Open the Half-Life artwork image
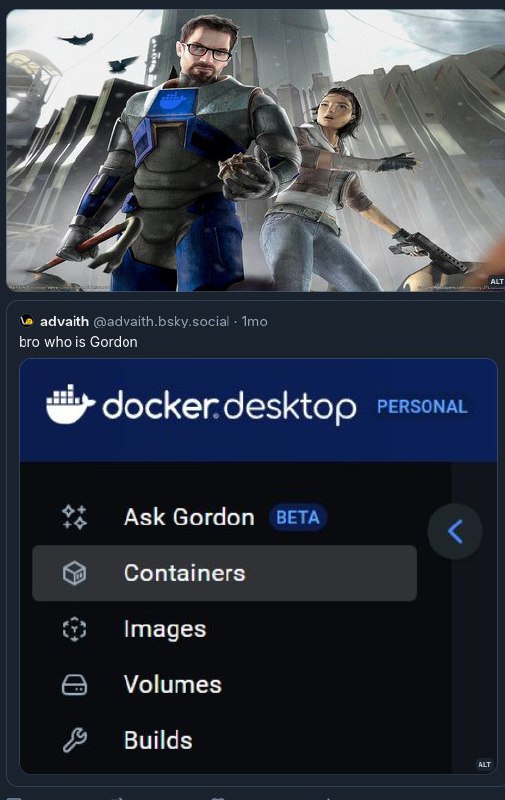The image size is (505, 800). coord(255,151)
